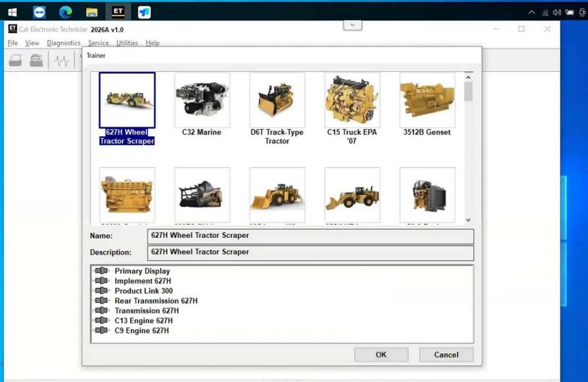Click the Print Preview toolbar icon
Image resolution: width=588 pixels, height=382 pixels.
tap(36, 60)
